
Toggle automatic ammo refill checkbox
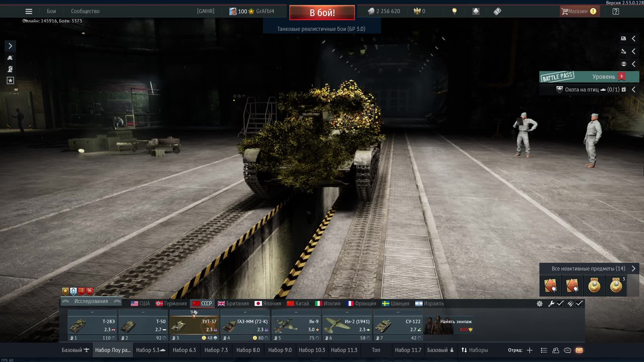[579, 304]
